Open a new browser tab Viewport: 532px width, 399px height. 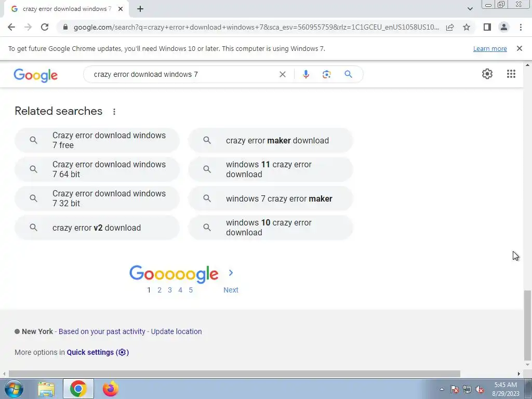coord(140,9)
